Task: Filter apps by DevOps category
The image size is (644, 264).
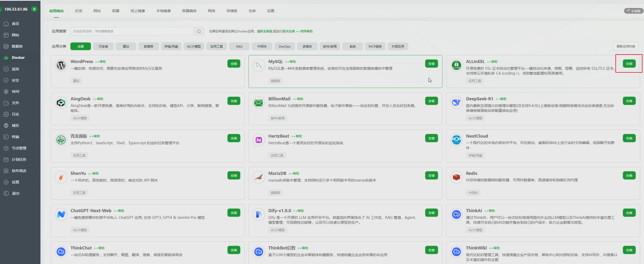Action: [x=284, y=47]
